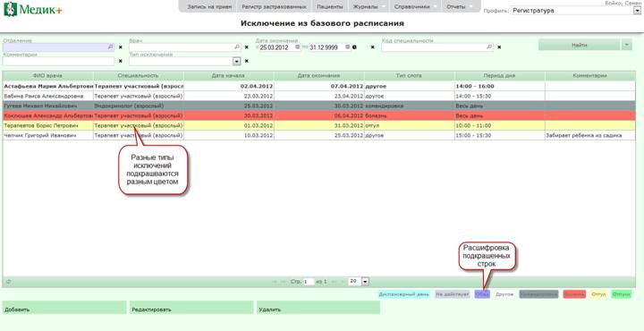Open calendar picker for 25.03.2012 date
This screenshot has height=331, width=644.
[x=298, y=47]
